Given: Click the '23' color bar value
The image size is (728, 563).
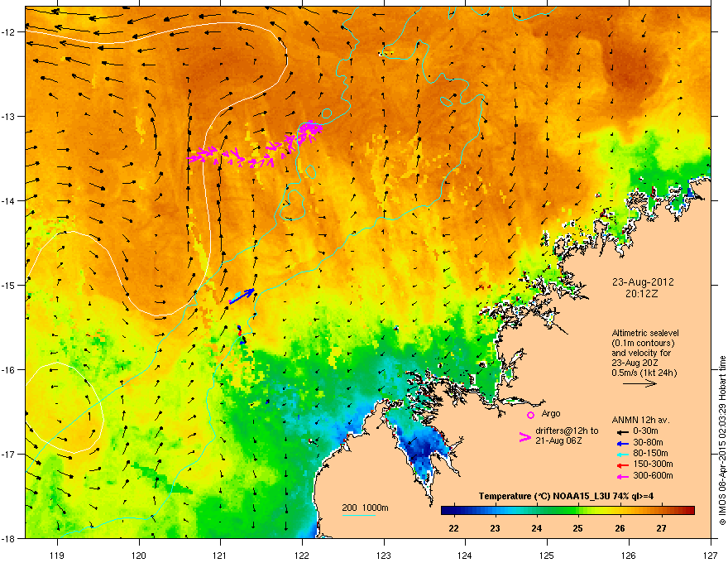Looking at the screenshot, I should (495, 528).
